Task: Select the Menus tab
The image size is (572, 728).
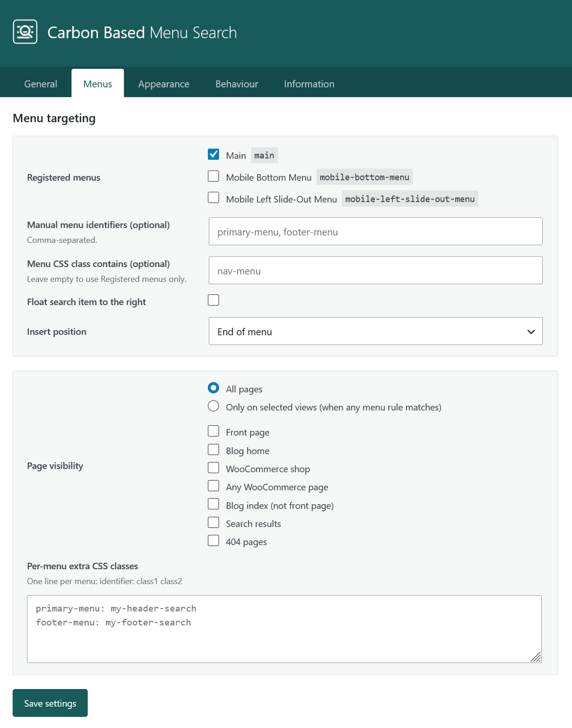Action: [x=97, y=84]
